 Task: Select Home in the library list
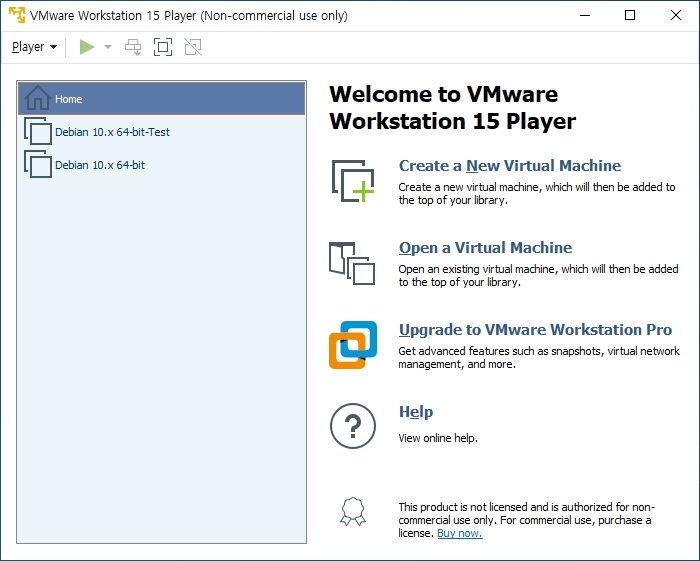click(162, 99)
